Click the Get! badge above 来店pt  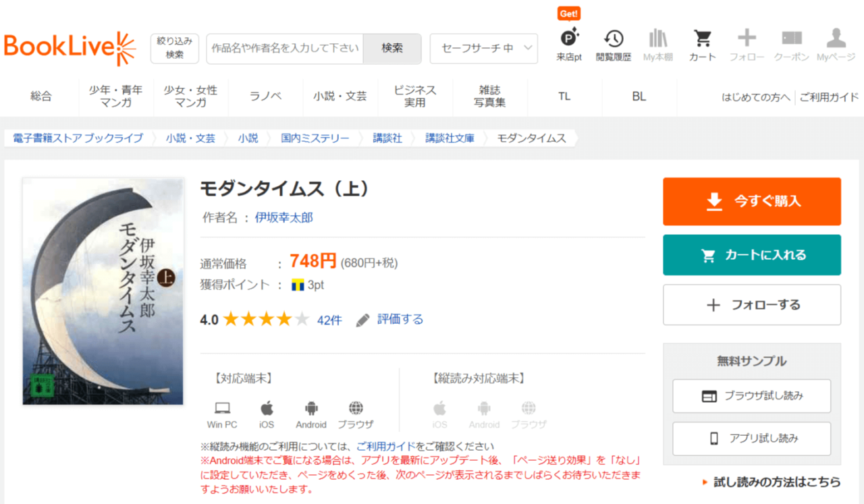[x=569, y=13]
